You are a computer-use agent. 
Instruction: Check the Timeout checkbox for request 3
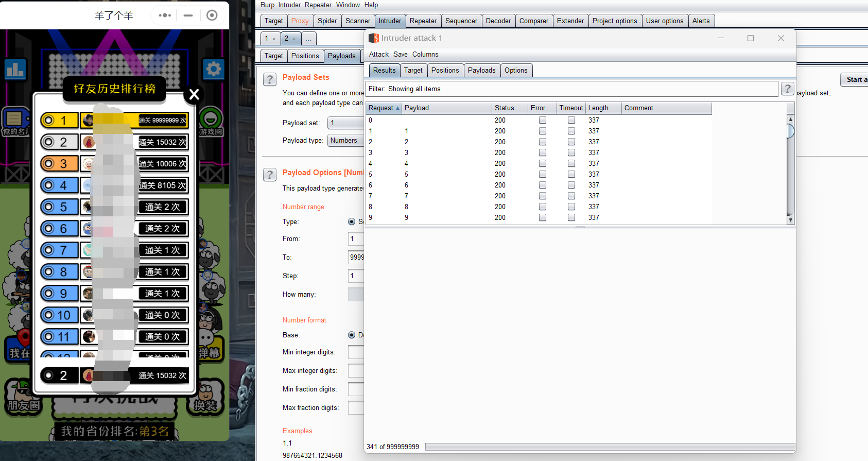coord(571,152)
